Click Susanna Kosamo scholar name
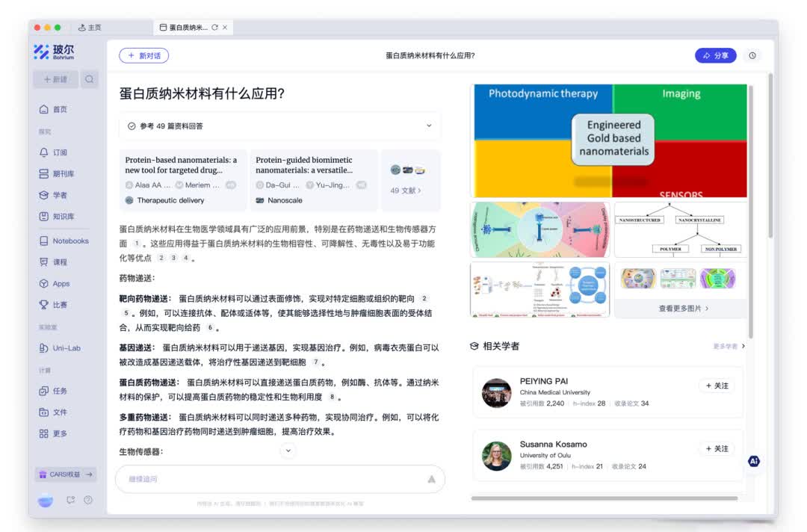 click(x=553, y=444)
